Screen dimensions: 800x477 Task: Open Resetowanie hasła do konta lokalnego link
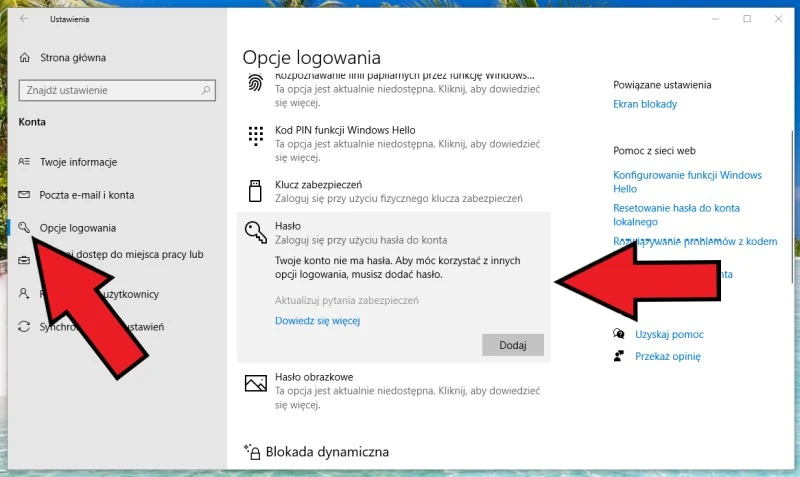(x=676, y=214)
